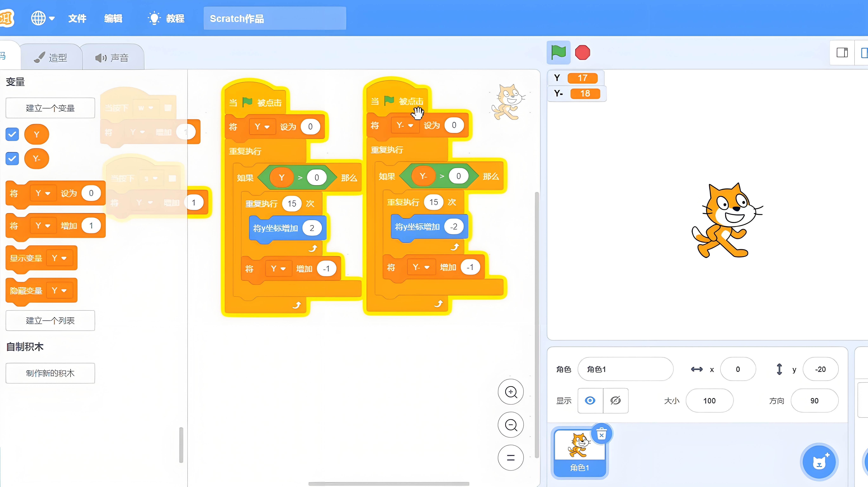Image resolution: width=868 pixels, height=487 pixels.
Task: Zoom in on the script workspace
Action: (511, 392)
